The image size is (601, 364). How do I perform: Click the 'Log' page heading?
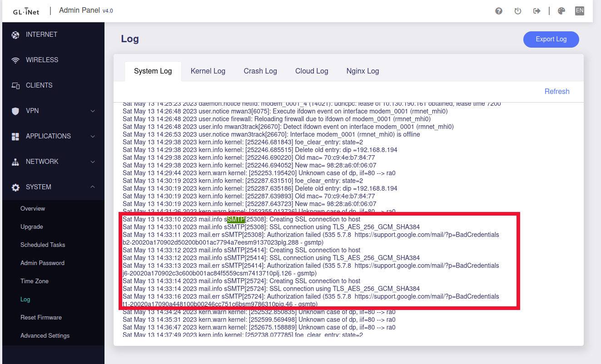coord(130,39)
